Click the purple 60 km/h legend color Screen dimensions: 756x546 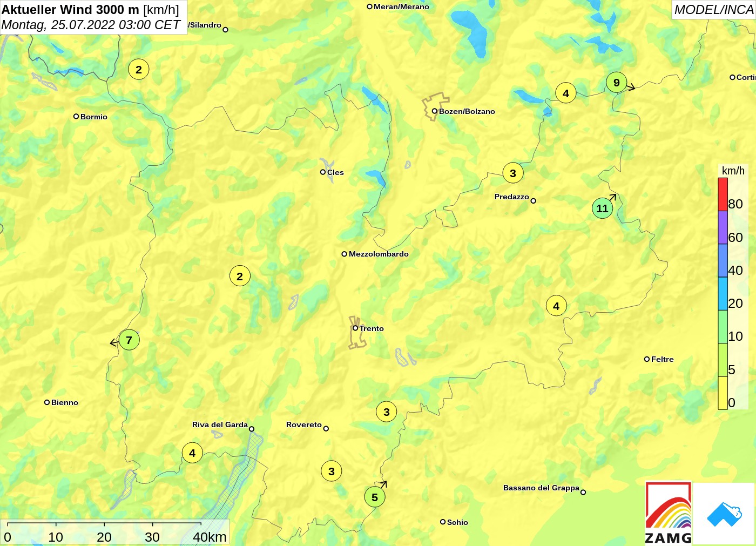(723, 227)
